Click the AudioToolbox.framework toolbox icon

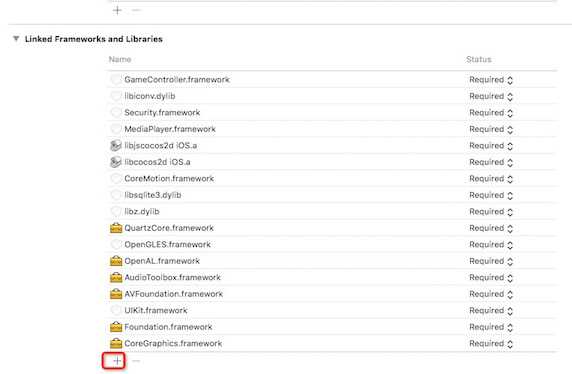pos(116,277)
